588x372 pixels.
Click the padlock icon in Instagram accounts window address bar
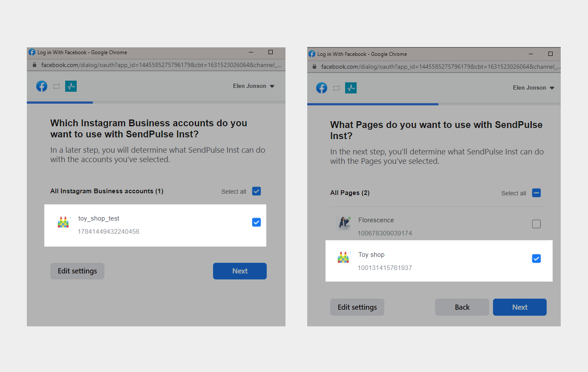point(35,65)
